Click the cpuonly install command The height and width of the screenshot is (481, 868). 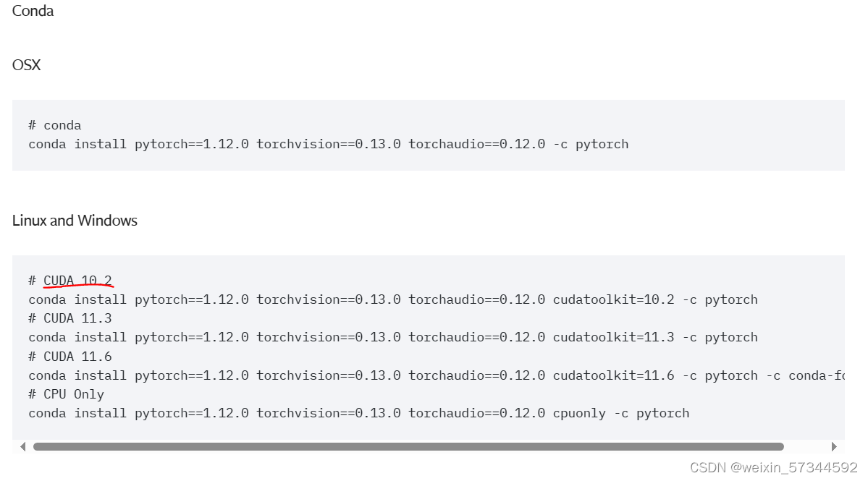click(x=358, y=413)
